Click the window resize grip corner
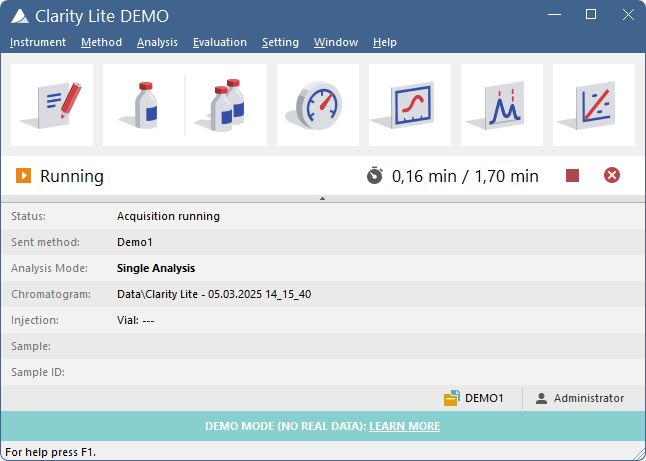This screenshot has width=646, height=461. pos(639,454)
